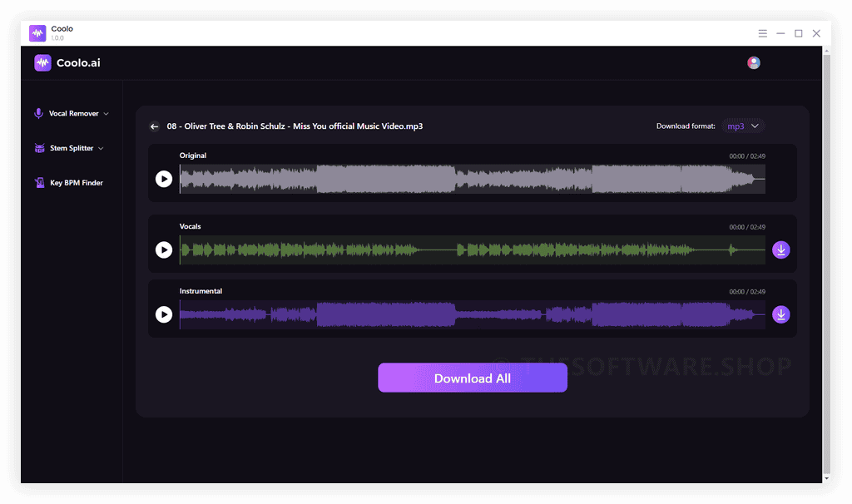Open Stem Splitter menu item
Screen dimensions: 852x504
69,148
